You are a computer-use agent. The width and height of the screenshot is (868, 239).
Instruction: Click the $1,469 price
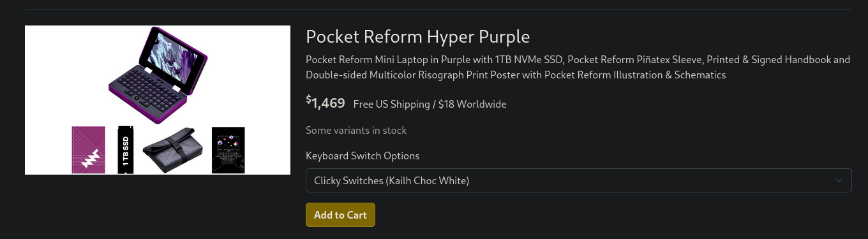click(325, 103)
